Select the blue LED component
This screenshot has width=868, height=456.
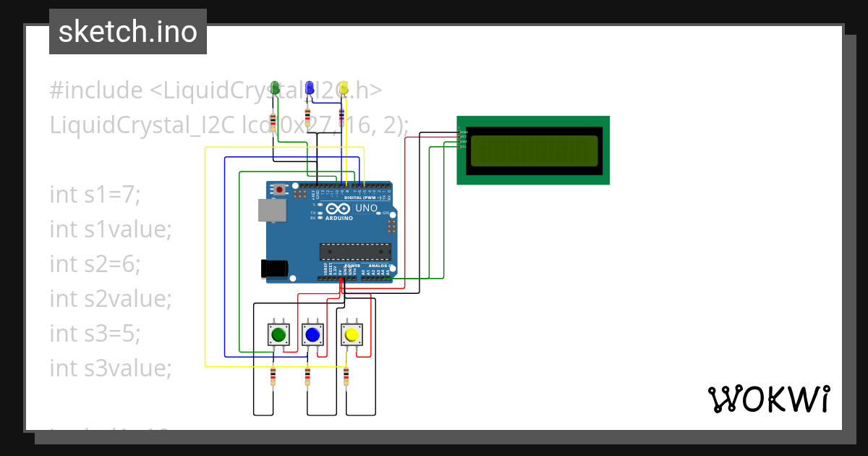311,85
